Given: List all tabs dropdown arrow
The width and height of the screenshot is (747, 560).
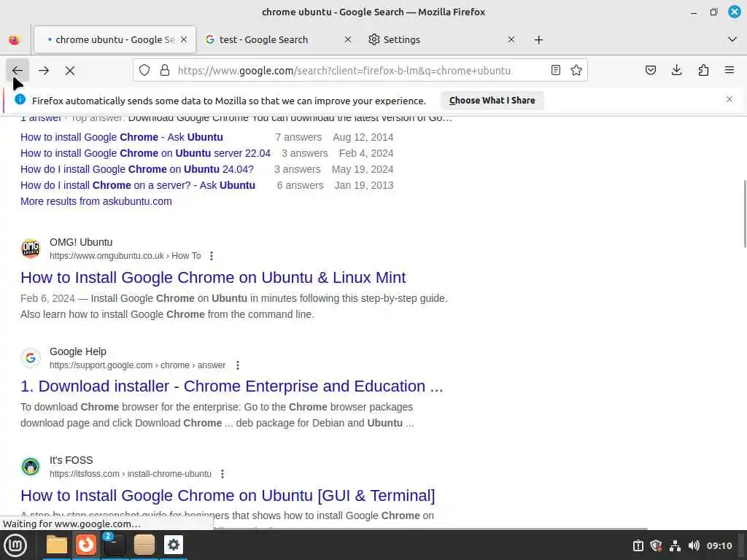Looking at the screenshot, I should click(732, 39).
